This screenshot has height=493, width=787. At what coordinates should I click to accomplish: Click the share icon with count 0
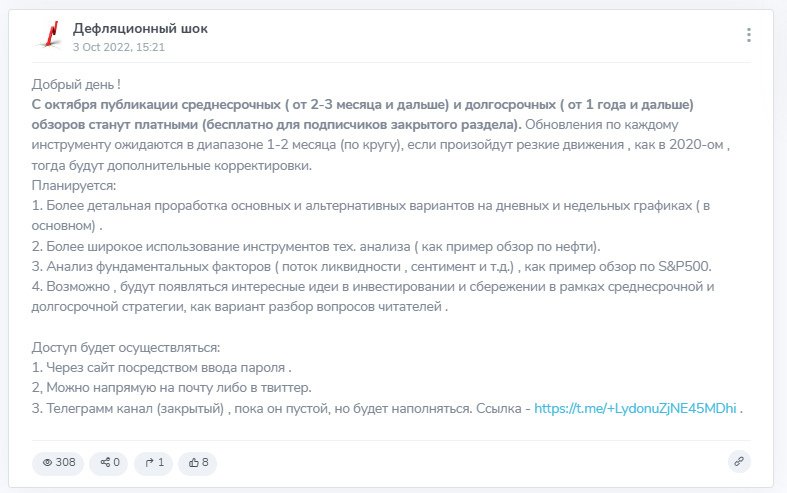[108, 463]
